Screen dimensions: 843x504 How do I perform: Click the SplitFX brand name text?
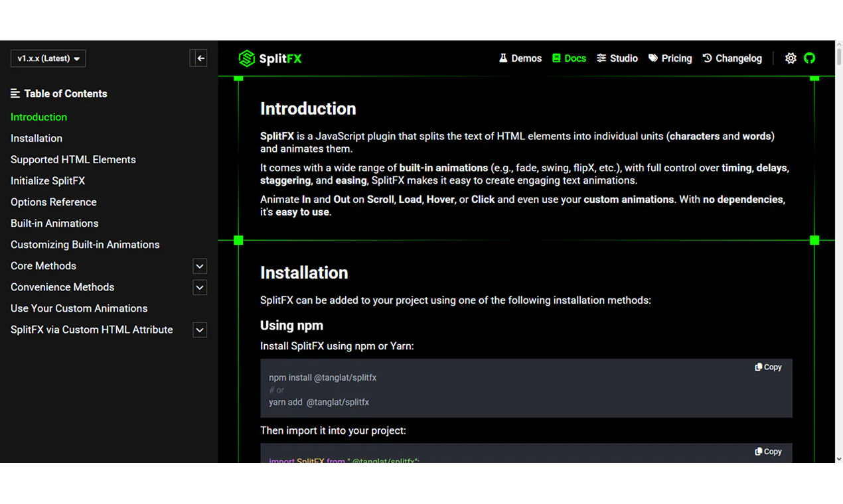[x=280, y=58]
